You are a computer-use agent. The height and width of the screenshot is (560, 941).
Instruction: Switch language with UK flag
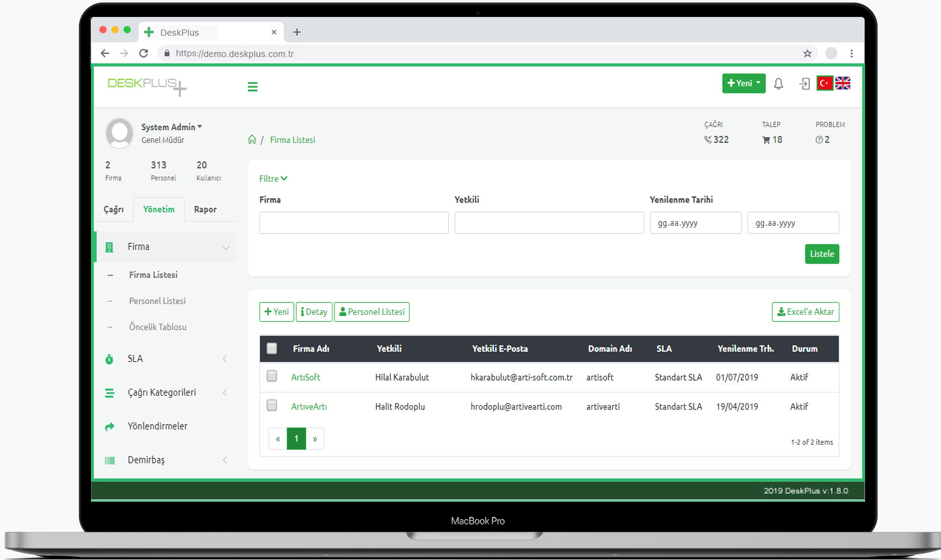point(843,83)
